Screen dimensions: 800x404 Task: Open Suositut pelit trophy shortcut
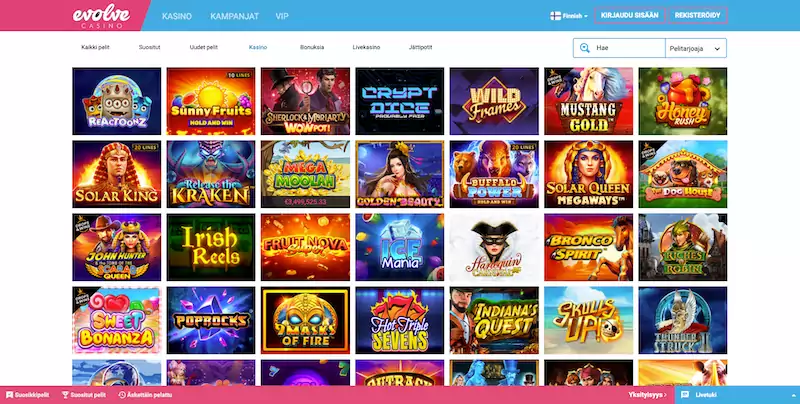tap(84, 395)
